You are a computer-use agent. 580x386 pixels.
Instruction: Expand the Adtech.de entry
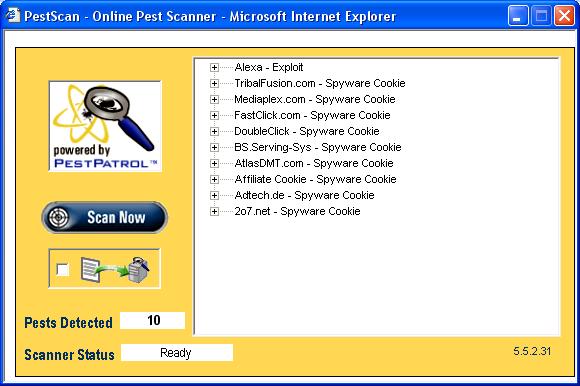click(x=214, y=195)
